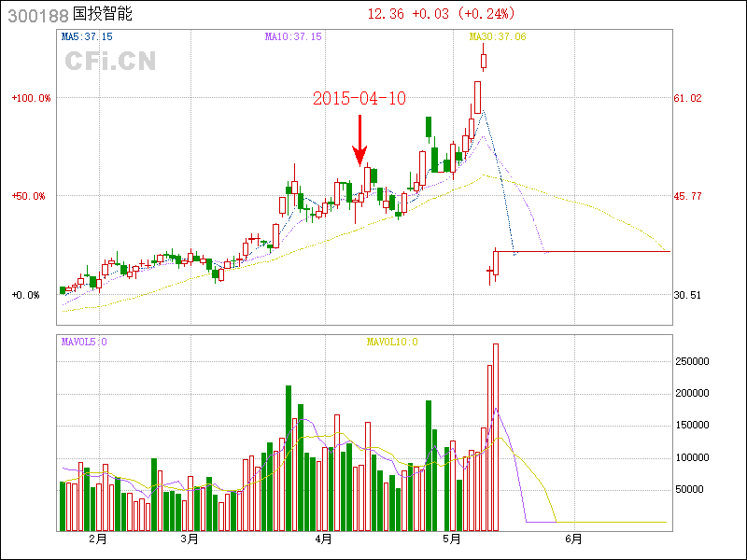Viewport: 747px width, 560px height.
Task: Click the MAVOL5:0 volume indicator label
Action: (84, 342)
